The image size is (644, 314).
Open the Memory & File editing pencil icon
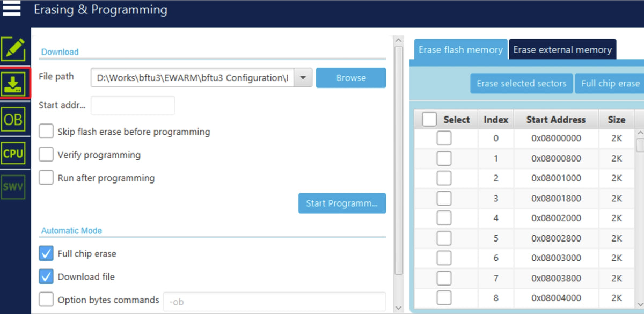coord(13,49)
